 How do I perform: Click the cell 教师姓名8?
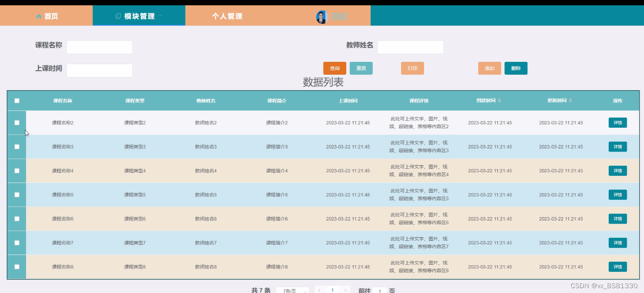point(206,267)
